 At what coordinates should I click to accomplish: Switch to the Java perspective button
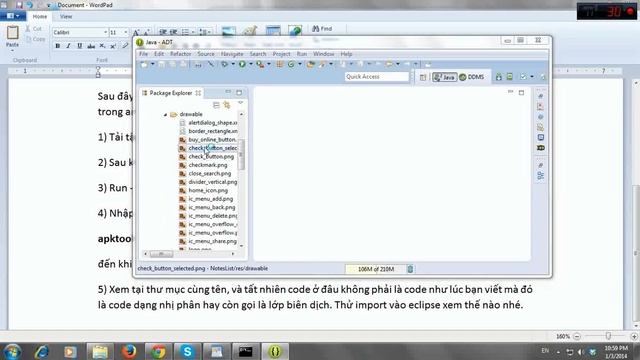(x=444, y=77)
